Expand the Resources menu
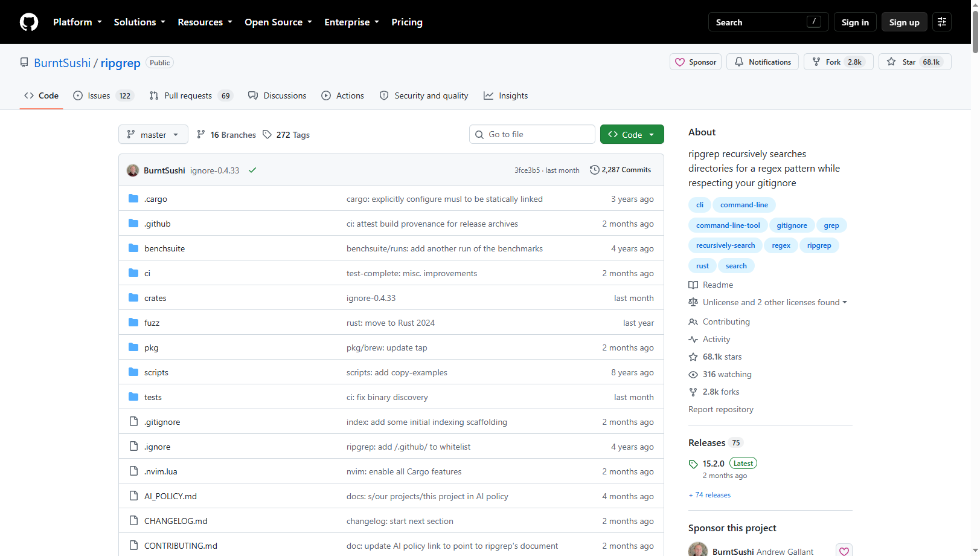The height and width of the screenshot is (556, 980). click(205, 22)
